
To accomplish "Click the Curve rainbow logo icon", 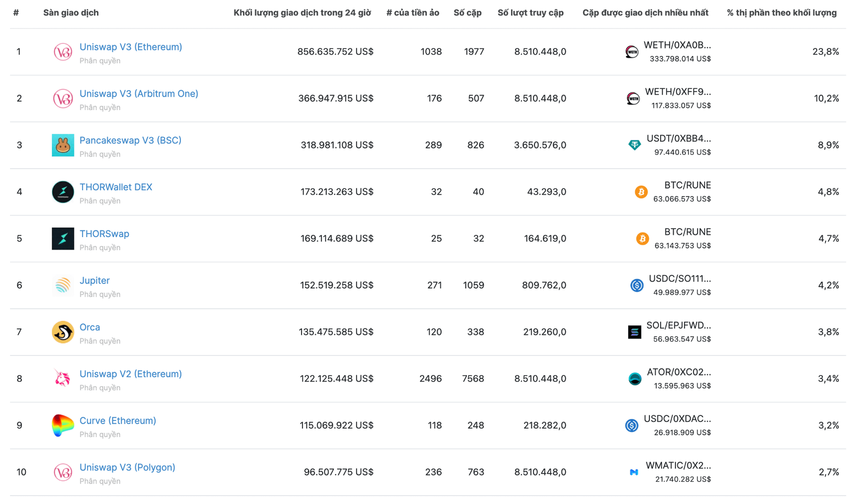I will click(63, 426).
